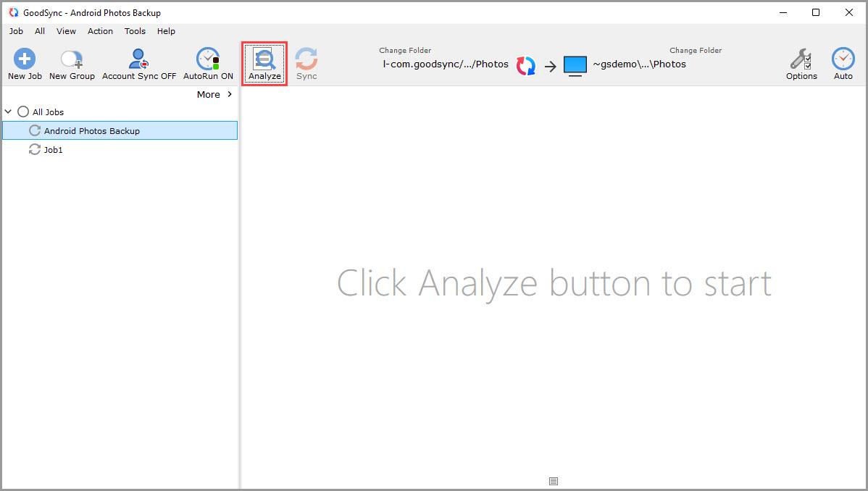Minimize the GoodSync window
This screenshot has width=868, height=491.
point(783,12)
